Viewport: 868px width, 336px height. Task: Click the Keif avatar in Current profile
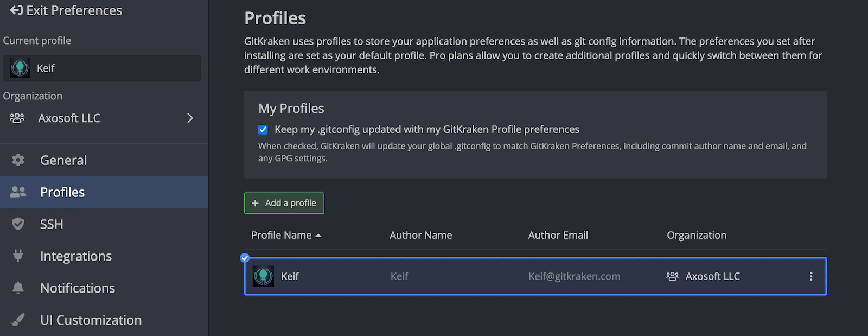20,68
